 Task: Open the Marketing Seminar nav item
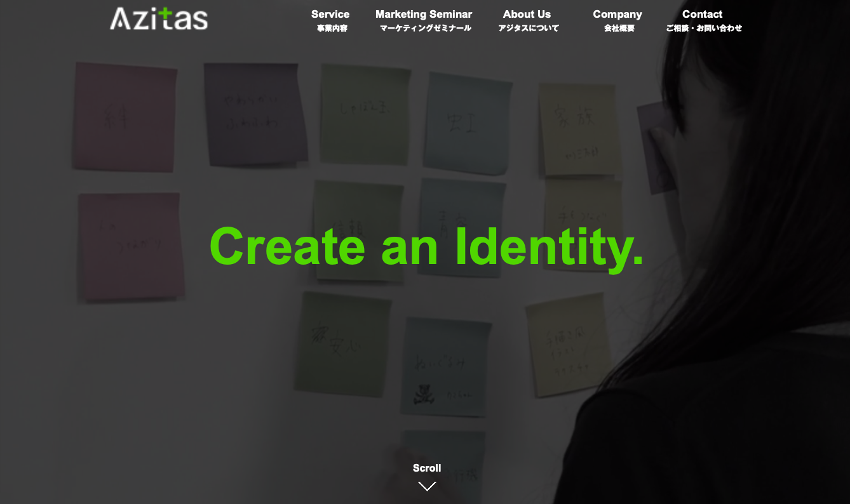click(x=424, y=14)
